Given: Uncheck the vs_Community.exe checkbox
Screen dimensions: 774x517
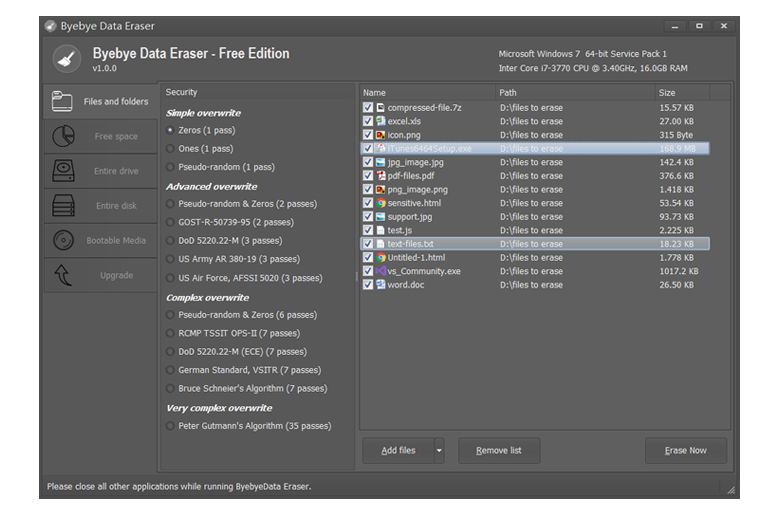Looking at the screenshot, I should [368, 271].
